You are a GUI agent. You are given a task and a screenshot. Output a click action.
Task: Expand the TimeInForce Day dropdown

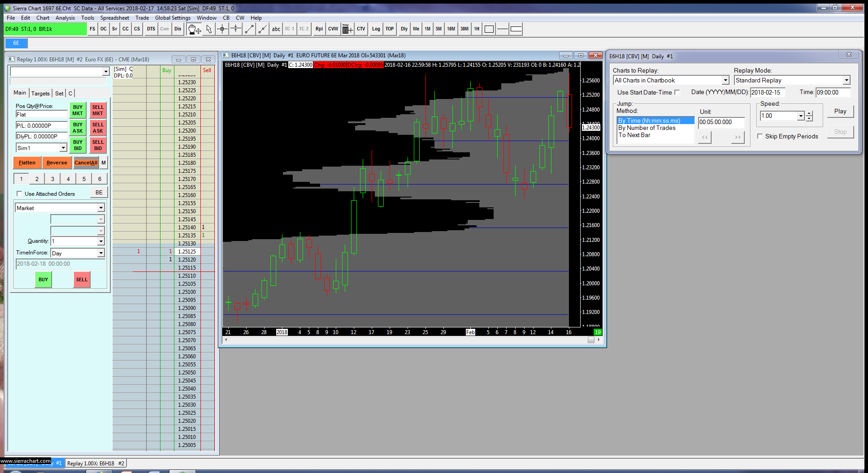[x=101, y=253]
